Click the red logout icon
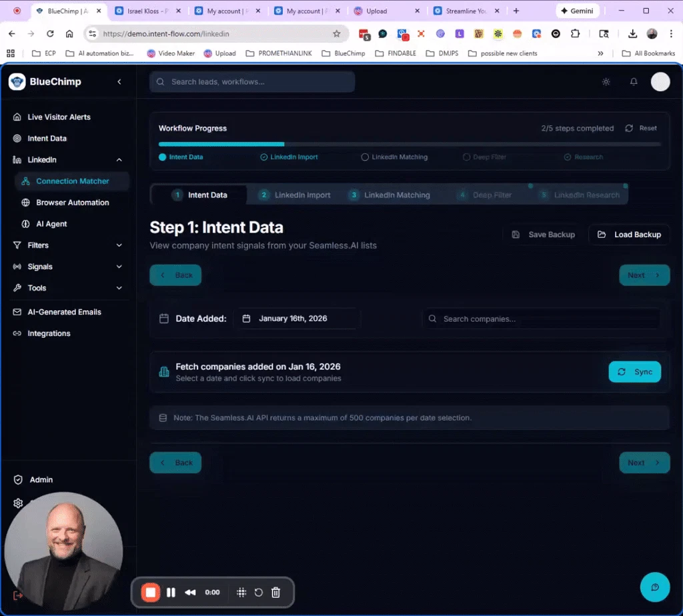This screenshot has height=616, width=683. click(17, 595)
